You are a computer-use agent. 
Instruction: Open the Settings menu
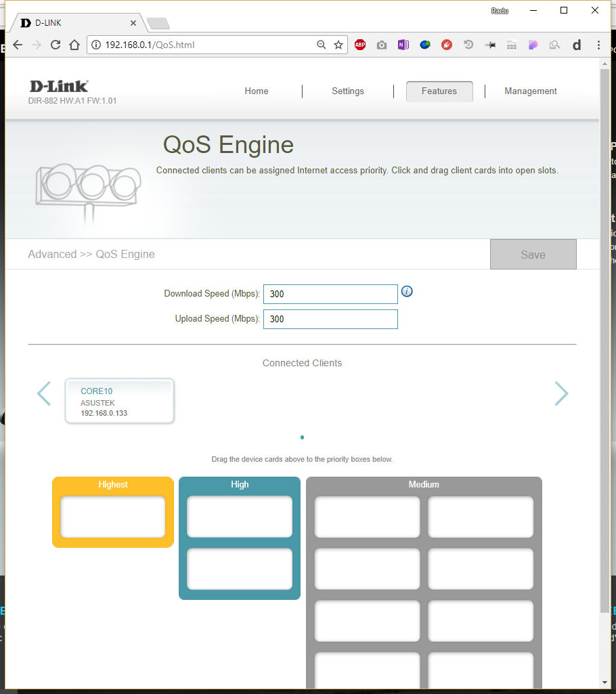[347, 91]
